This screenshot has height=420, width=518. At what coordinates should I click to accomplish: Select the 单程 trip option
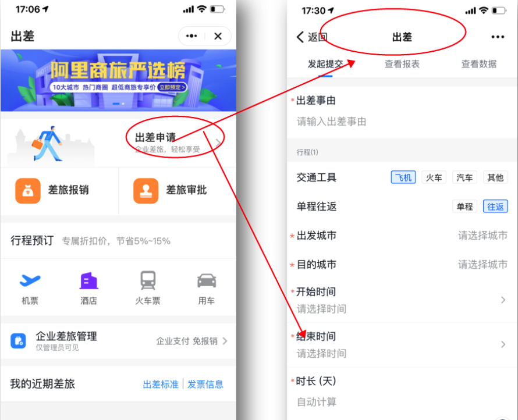click(x=464, y=207)
